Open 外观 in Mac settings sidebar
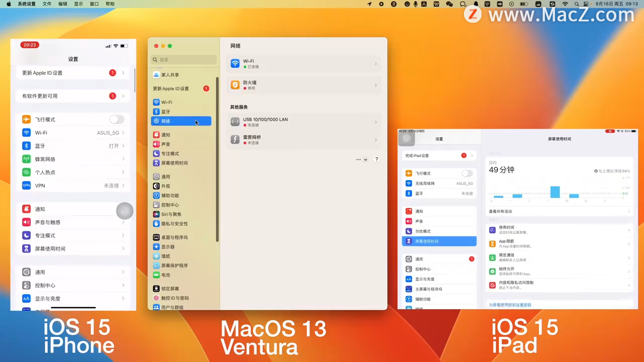The height and width of the screenshot is (362, 644). (181, 186)
